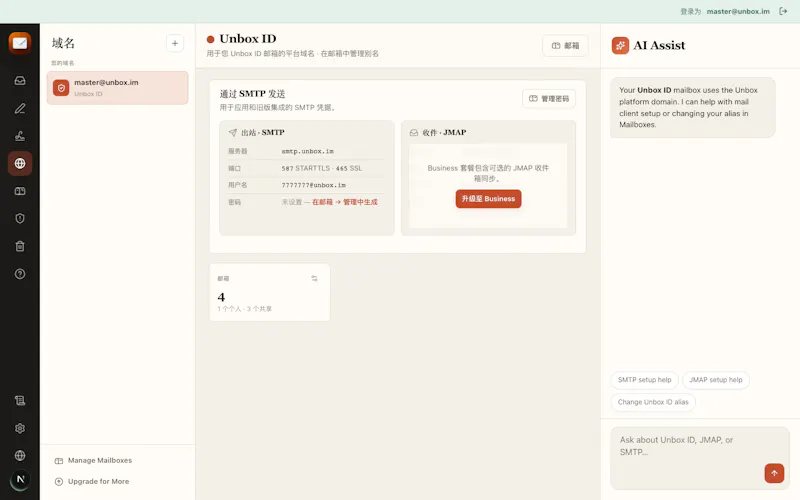Screen dimensions: 800x500
Task: Click the shield icon of master@unbox.im
Action: [x=61, y=88]
